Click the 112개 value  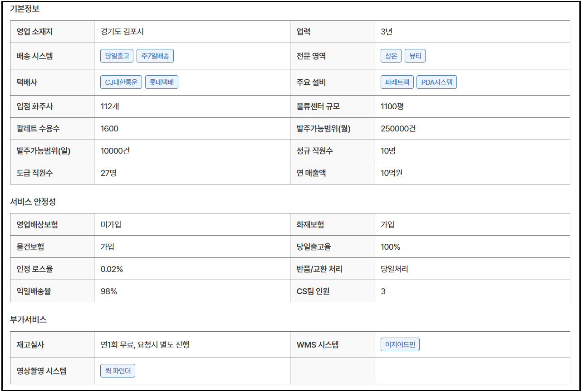(110, 106)
